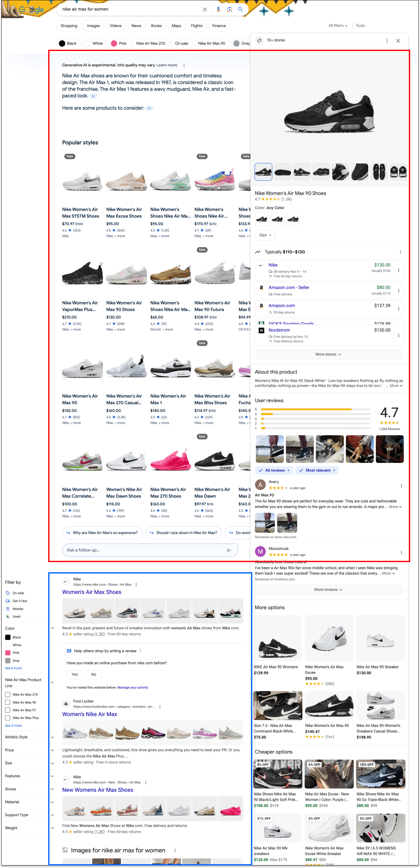Switch to the Shopping tab
Image resolution: width=420 pixels, height=868 pixels.
tap(69, 26)
